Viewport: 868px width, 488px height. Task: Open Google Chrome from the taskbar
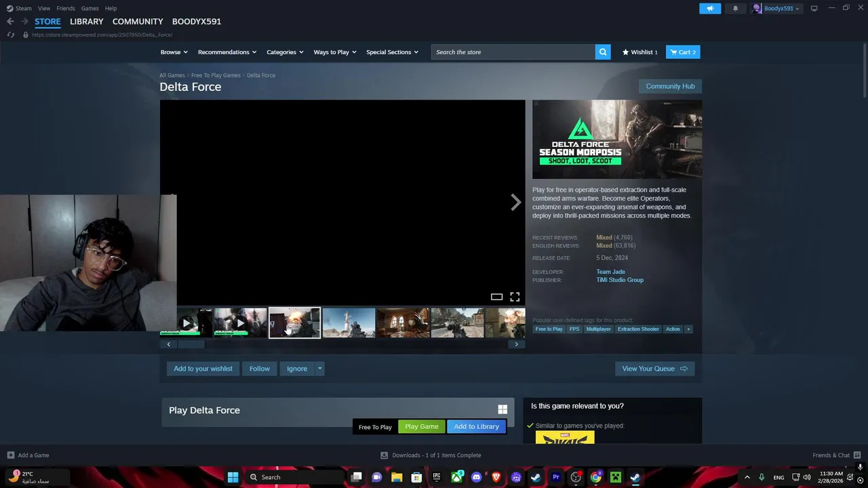(x=595, y=477)
